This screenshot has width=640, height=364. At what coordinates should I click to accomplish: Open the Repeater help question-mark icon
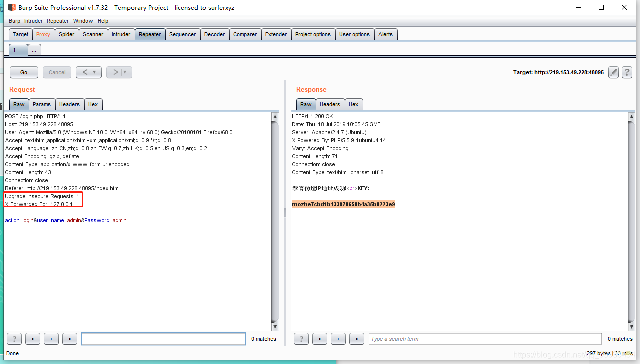627,72
